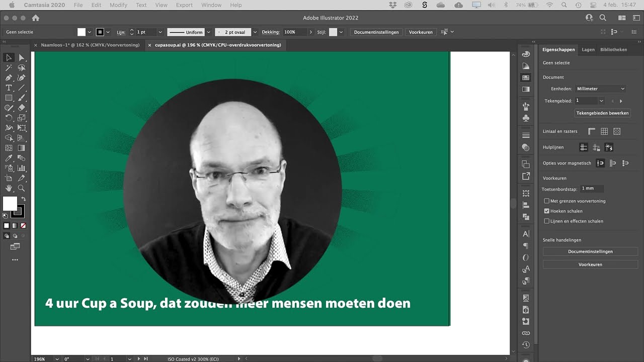Enable Met grenzen voorvertoning checkbox
The image size is (644, 362).
pos(547,201)
